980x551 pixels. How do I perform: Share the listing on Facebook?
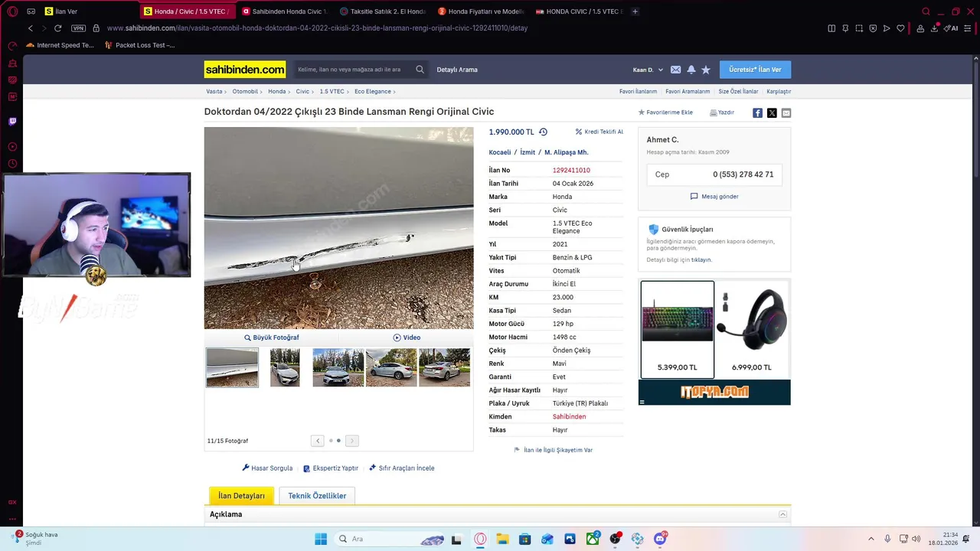(x=757, y=112)
